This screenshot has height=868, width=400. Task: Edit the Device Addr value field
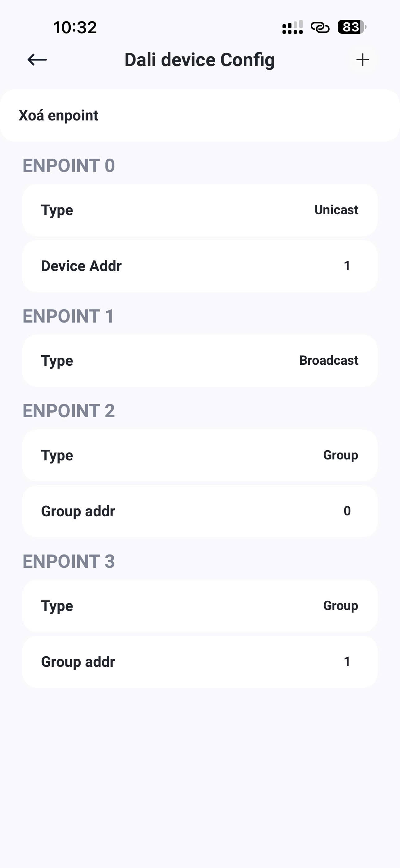(347, 266)
